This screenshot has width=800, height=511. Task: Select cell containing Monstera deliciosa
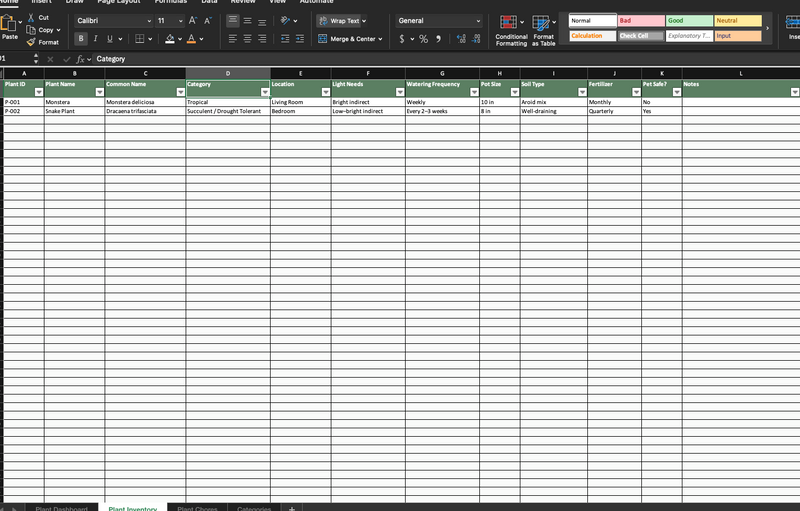tap(145, 102)
